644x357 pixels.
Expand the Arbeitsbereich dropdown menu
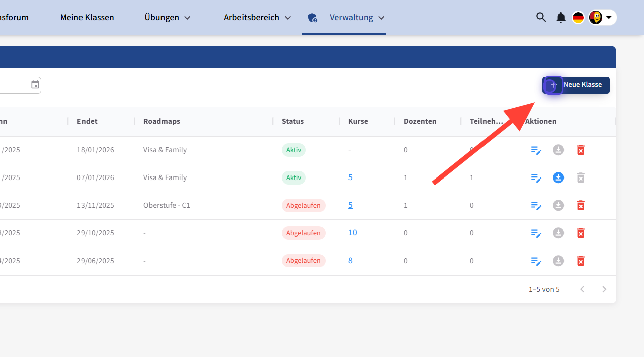[257, 18]
